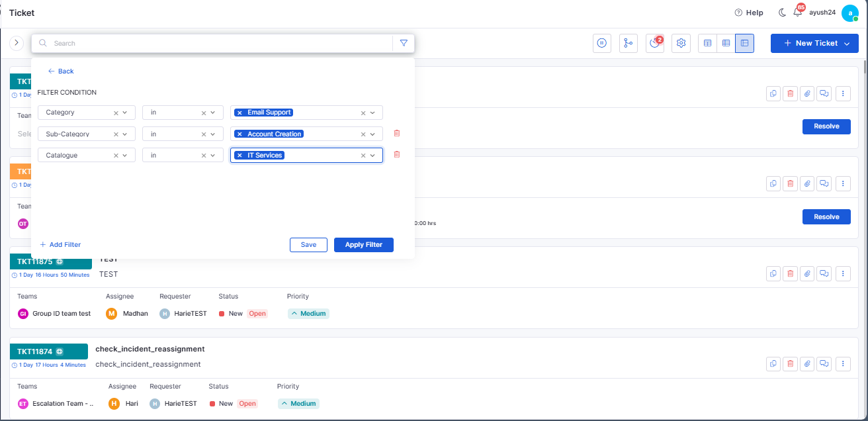Image resolution: width=868 pixels, height=421 pixels.
Task: Delete the Sub-Category filter row
Action: point(397,133)
